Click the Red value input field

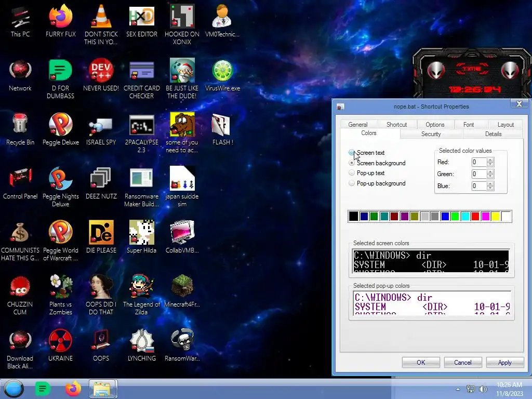pos(479,162)
